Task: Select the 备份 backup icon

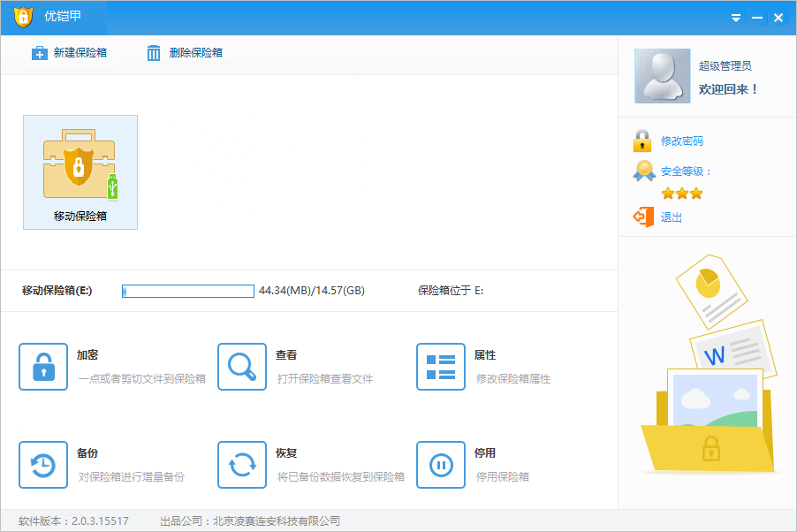Action: pyautogui.click(x=43, y=465)
